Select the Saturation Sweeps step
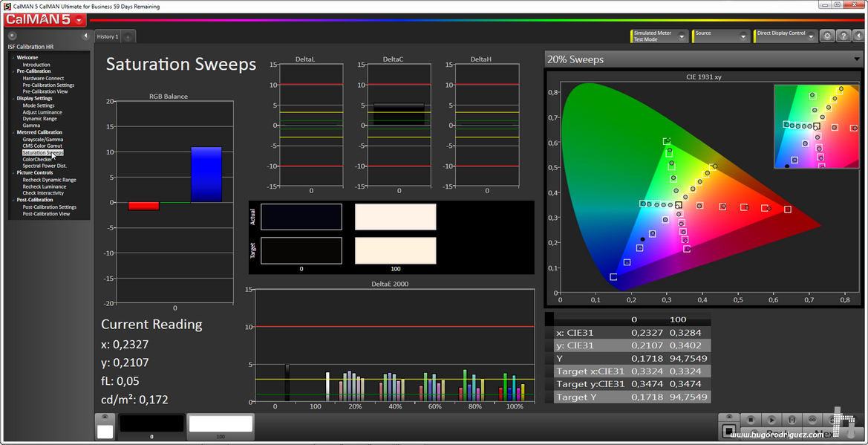868x445 pixels. click(42, 152)
